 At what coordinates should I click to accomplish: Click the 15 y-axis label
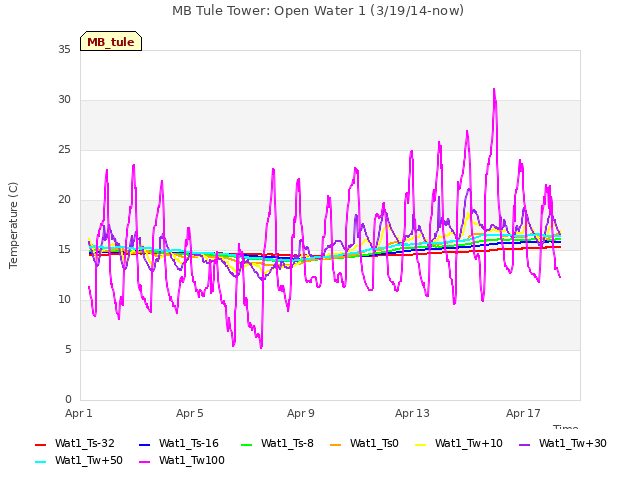point(64,250)
